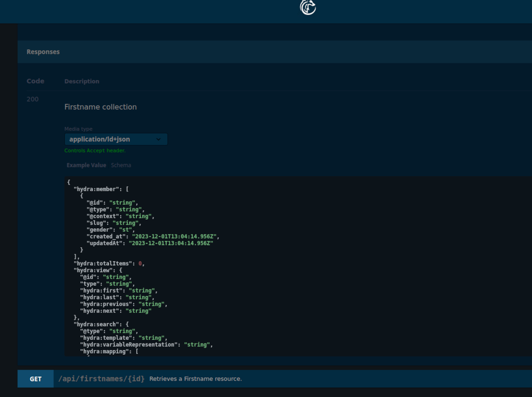Click the "Description" column header
Image resolution: width=532 pixels, height=397 pixels.
(81, 81)
